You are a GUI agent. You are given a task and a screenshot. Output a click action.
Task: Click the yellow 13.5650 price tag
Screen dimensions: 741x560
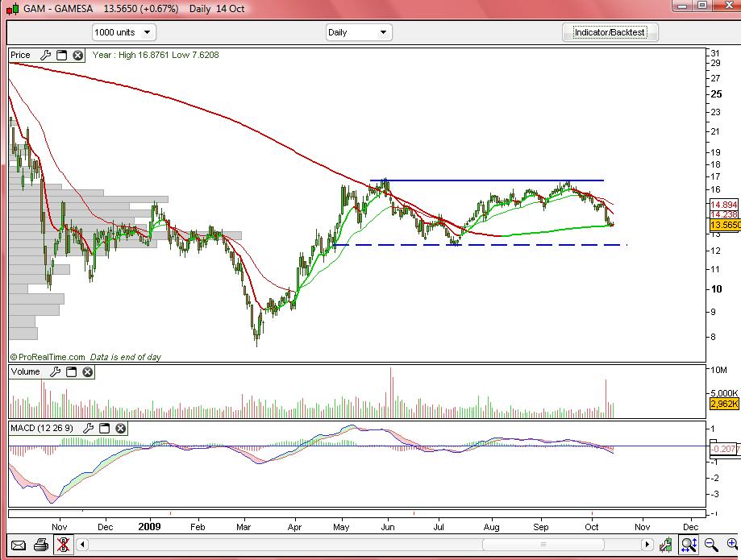(x=724, y=225)
